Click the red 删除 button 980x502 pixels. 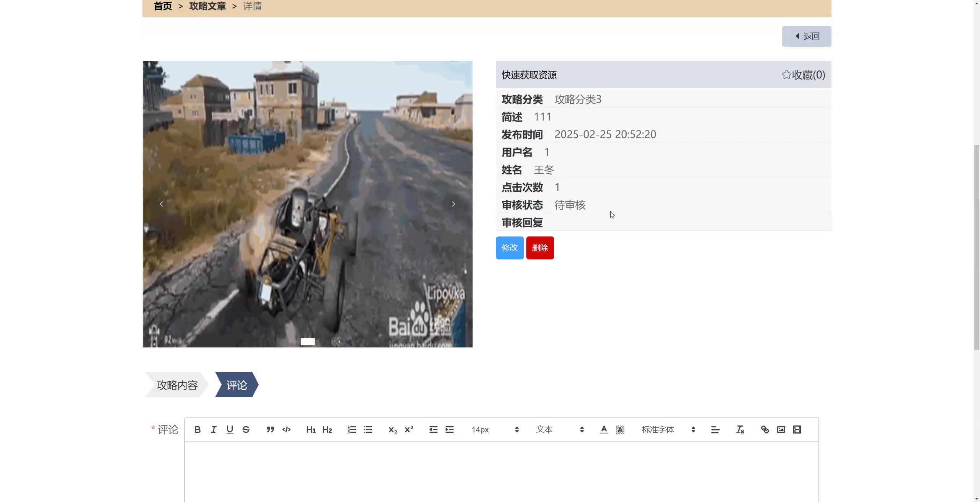(x=540, y=248)
